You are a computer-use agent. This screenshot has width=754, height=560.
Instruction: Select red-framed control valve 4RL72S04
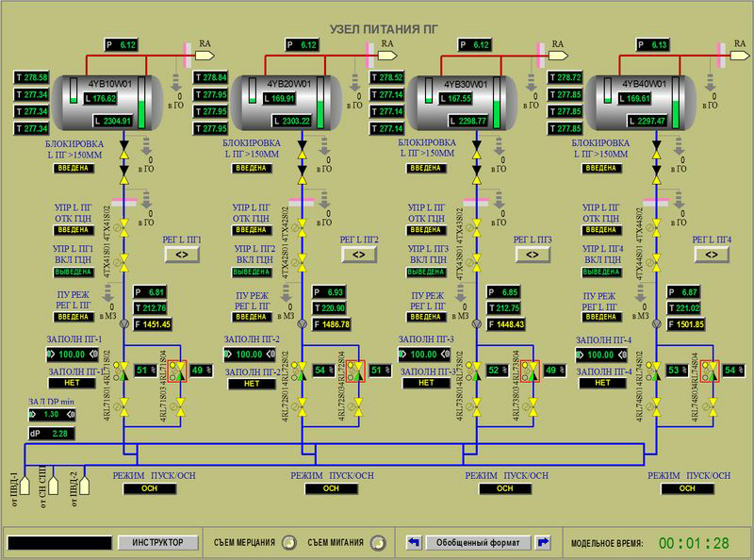tap(355, 371)
